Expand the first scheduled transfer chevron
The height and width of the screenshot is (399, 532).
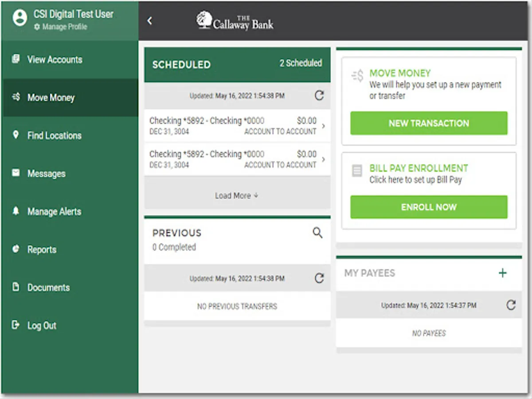323,126
